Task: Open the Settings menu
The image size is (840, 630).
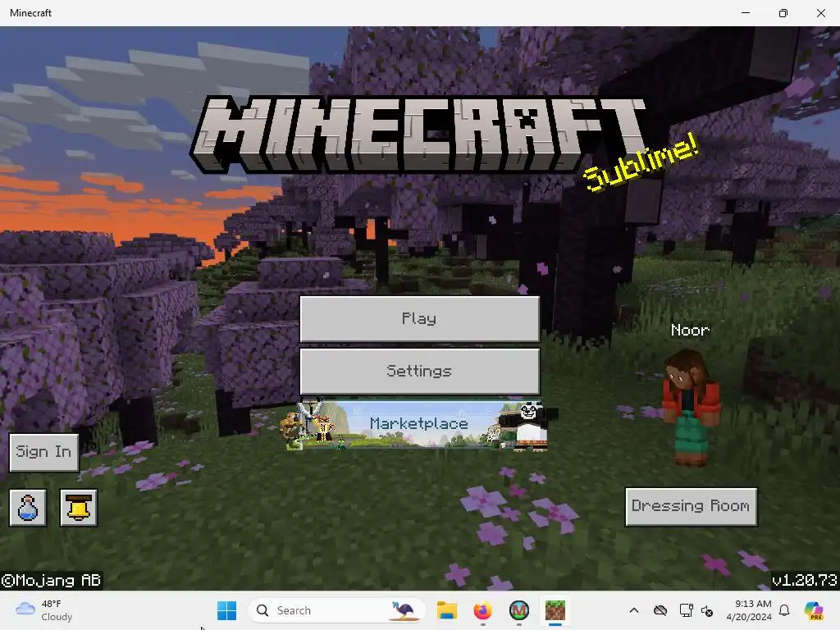Action: 419,372
